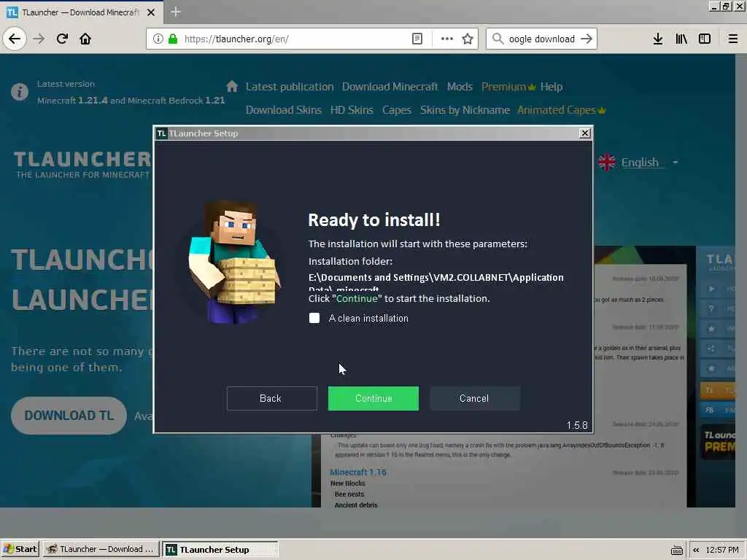The height and width of the screenshot is (560, 747).
Task: Click the home icon in site navigation
Action: pos(232,86)
